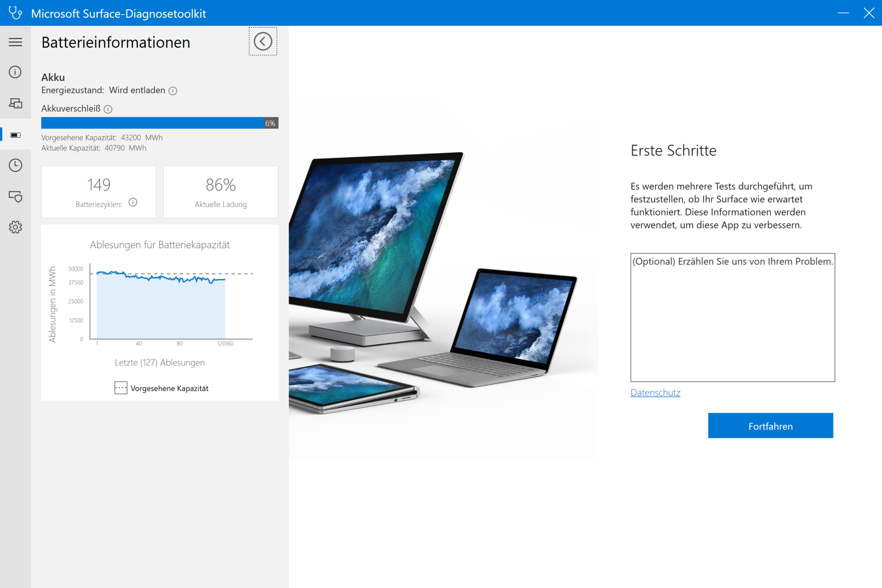Viewport: 882px width, 588px height.
Task: Click the Batterieinformationen heading
Action: click(116, 42)
